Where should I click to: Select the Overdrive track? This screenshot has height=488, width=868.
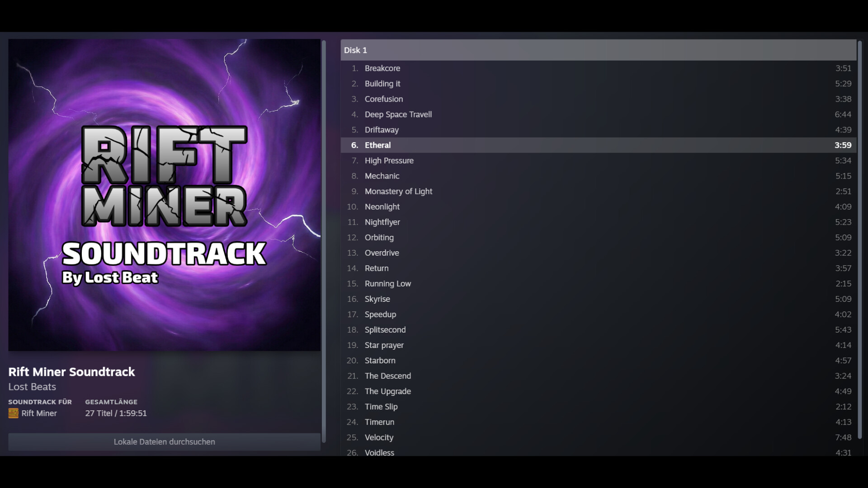[x=382, y=253]
